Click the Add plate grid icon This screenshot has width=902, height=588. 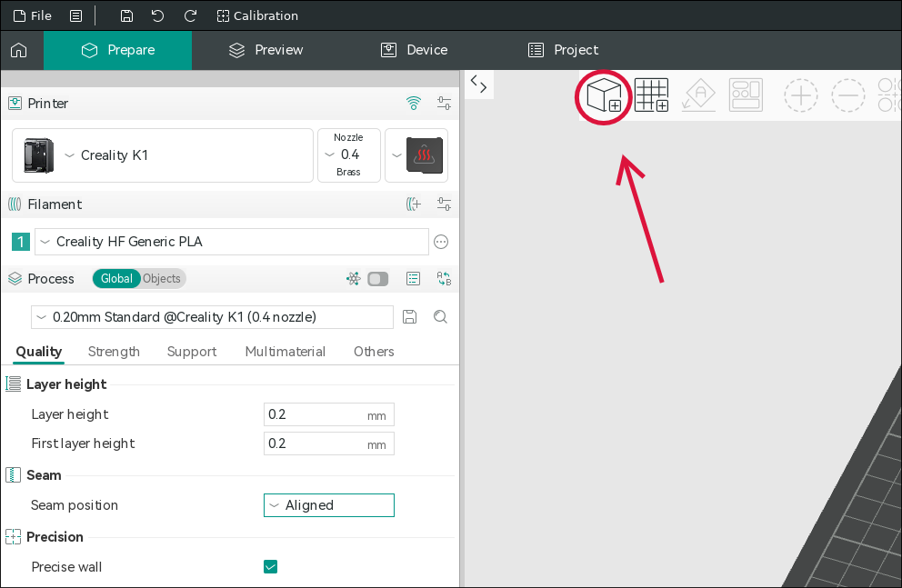tap(651, 95)
